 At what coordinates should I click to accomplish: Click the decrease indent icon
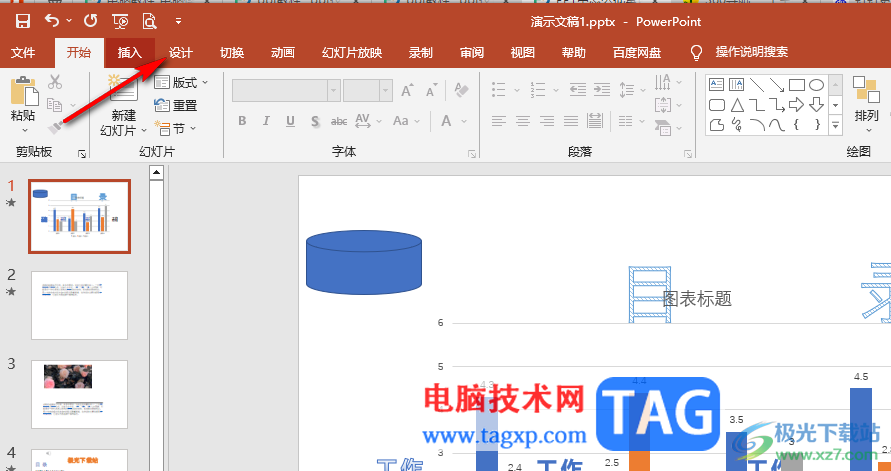tap(578, 89)
